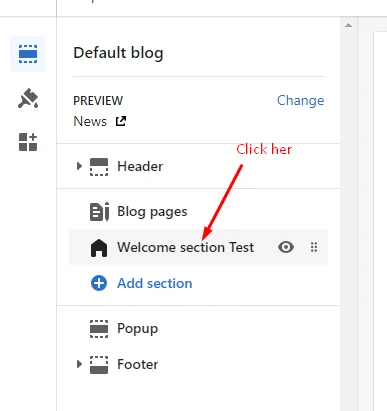
Task: Open the Popup section
Action: pyautogui.click(x=198, y=329)
